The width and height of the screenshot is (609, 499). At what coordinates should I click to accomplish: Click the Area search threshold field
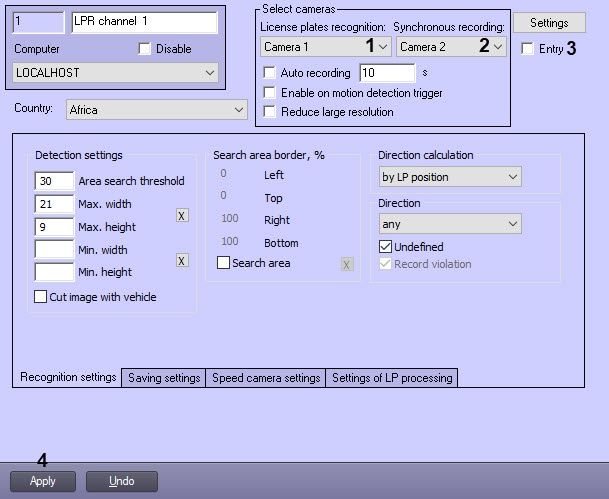pos(55,181)
